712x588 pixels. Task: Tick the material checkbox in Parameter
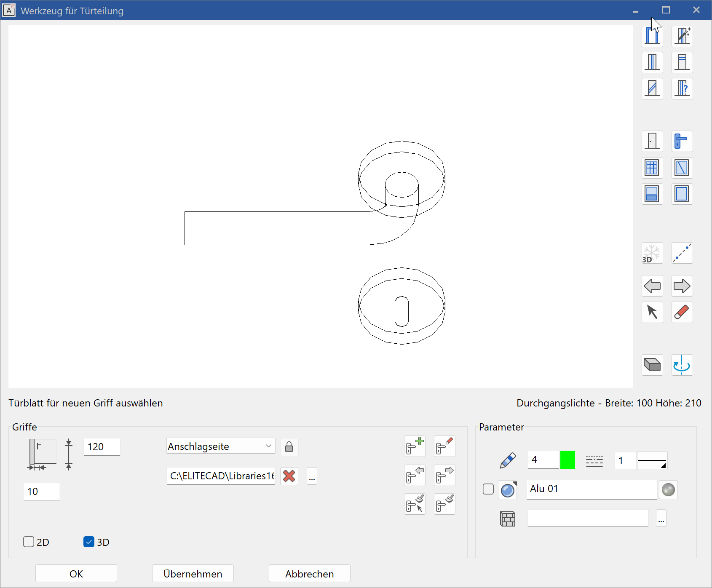click(488, 489)
